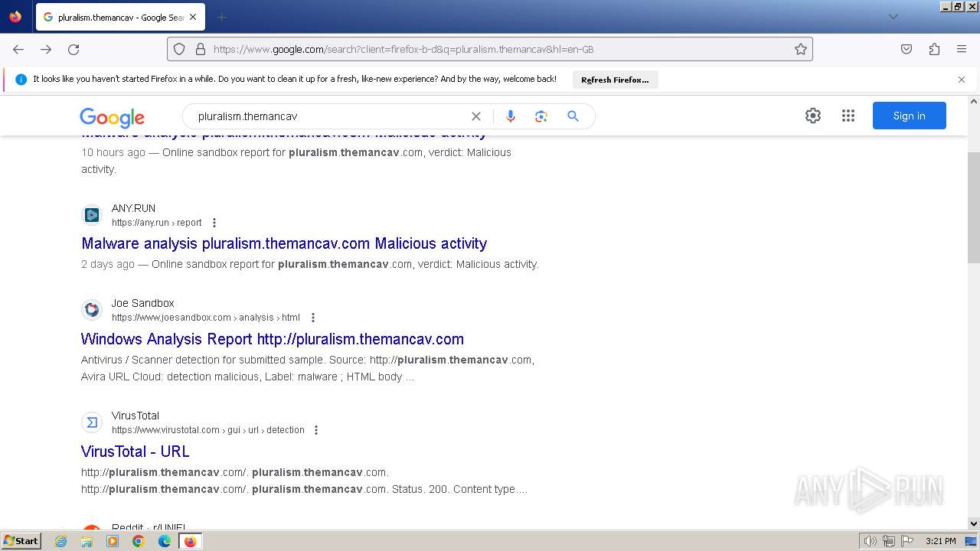This screenshot has height=551, width=980.
Task: Click the 'Joe Sandbox' site name text
Action: coord(143,303)
